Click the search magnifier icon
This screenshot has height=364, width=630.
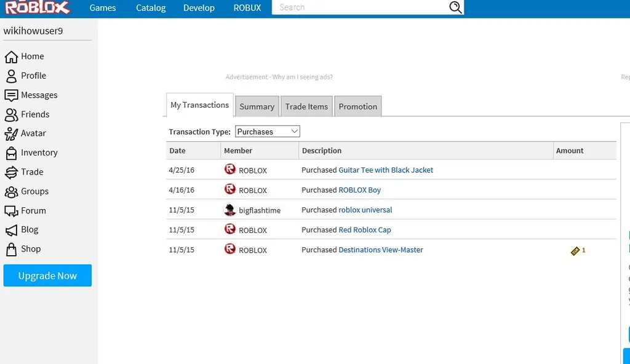tap(455, 7)
